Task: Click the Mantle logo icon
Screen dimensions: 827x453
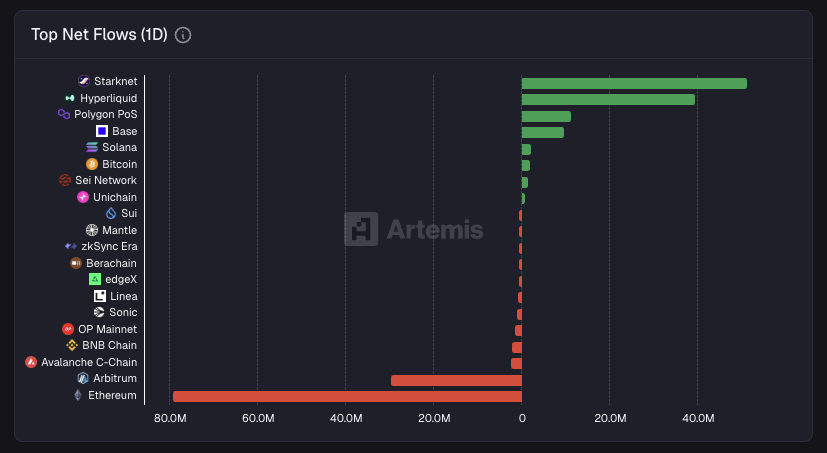Action: pos(92,230)
